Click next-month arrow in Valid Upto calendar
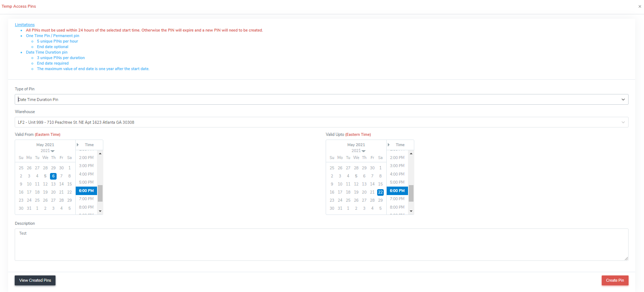 click(x=389, y=145)
